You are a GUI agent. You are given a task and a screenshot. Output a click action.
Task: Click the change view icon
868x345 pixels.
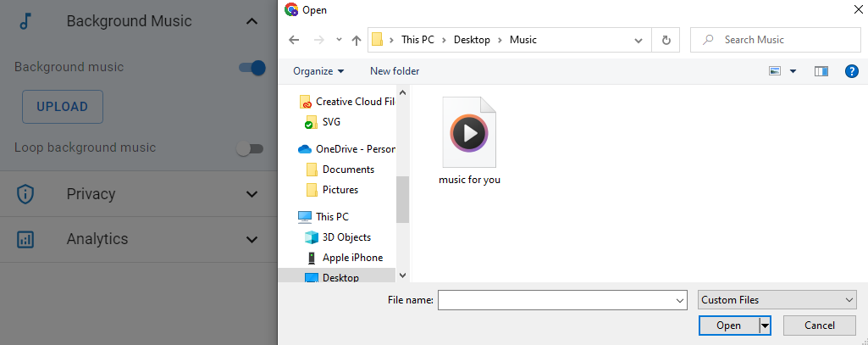click(x=775, y=71)
